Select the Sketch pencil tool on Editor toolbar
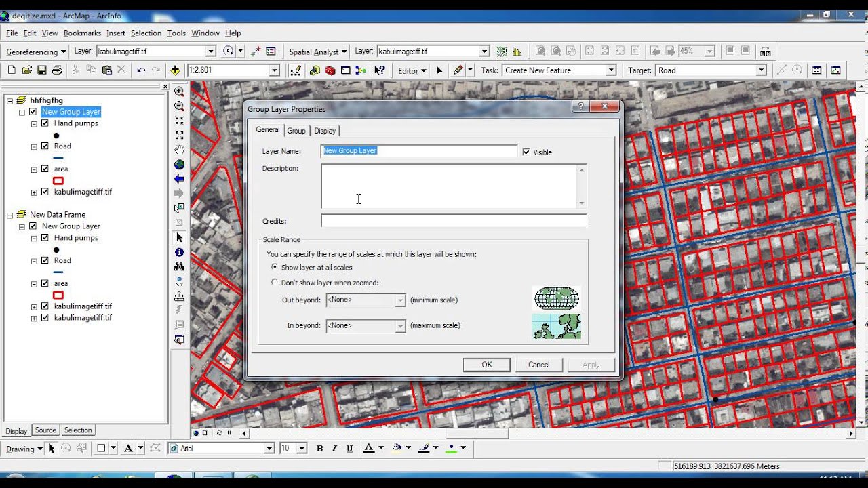Image resolution: width=868 pixels, height=488 pixels. [458, 70]
